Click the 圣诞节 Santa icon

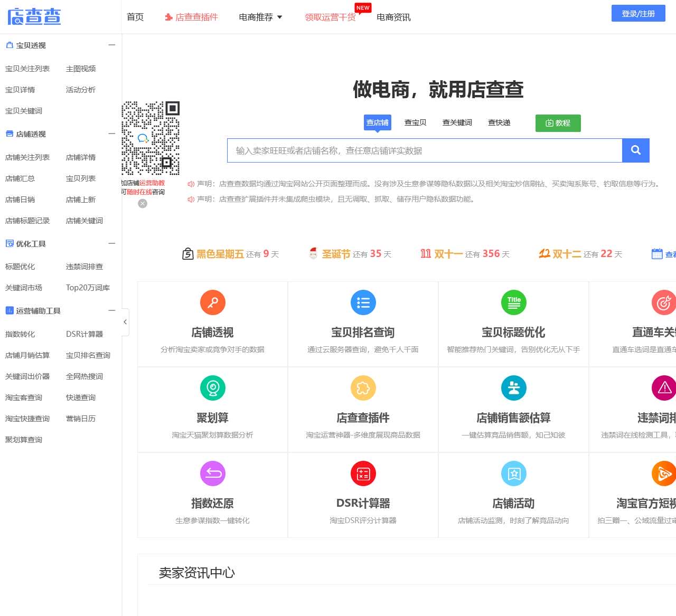click(x=313, y=254)
